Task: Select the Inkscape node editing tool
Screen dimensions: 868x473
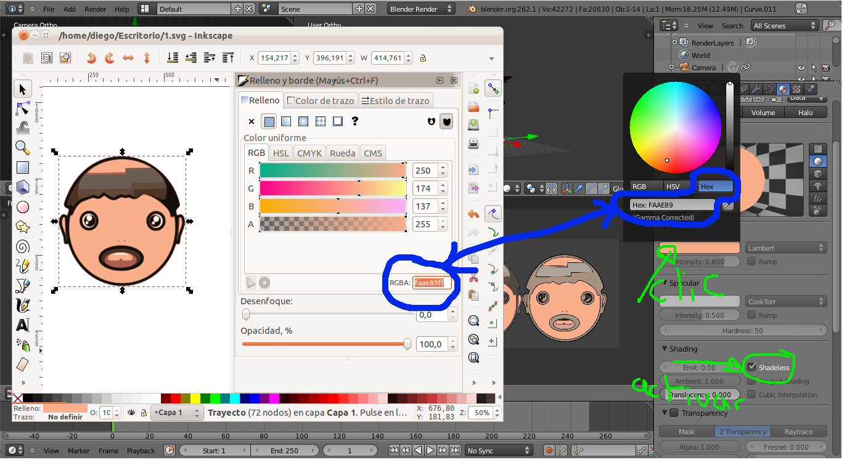Action: pos(23,109)
